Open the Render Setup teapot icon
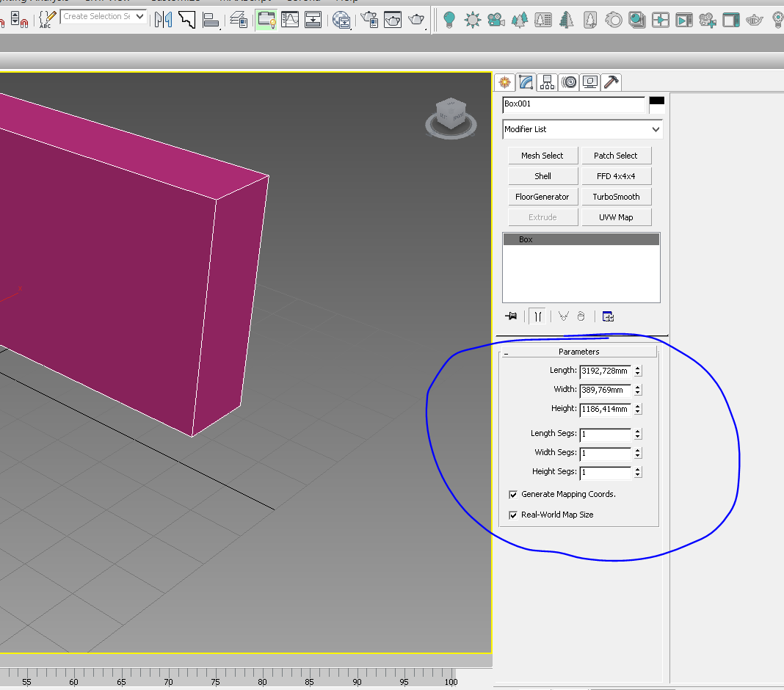The height and width of the screenshot is (690, 784). 369,20
